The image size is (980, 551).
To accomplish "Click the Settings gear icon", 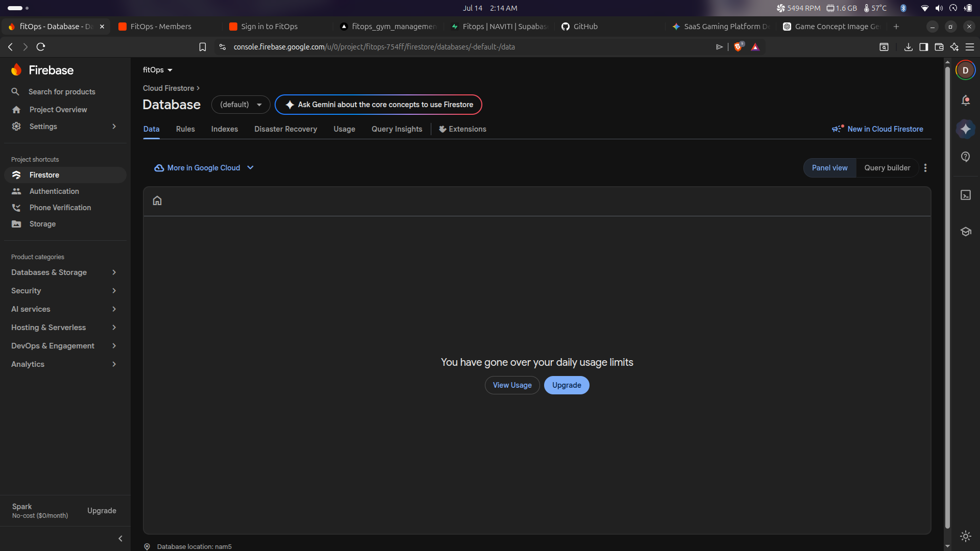I will pyautogui.click(x=16, y=127).
